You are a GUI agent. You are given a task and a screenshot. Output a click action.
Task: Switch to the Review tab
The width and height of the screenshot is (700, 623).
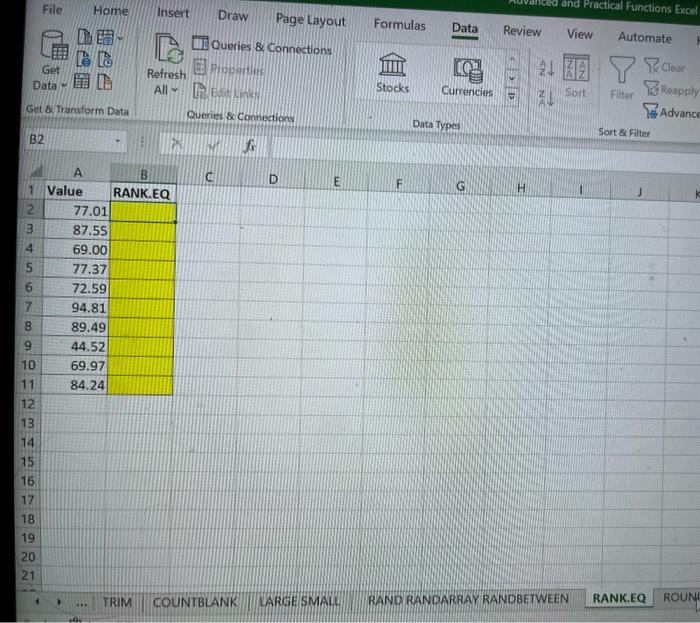[522, 31]
